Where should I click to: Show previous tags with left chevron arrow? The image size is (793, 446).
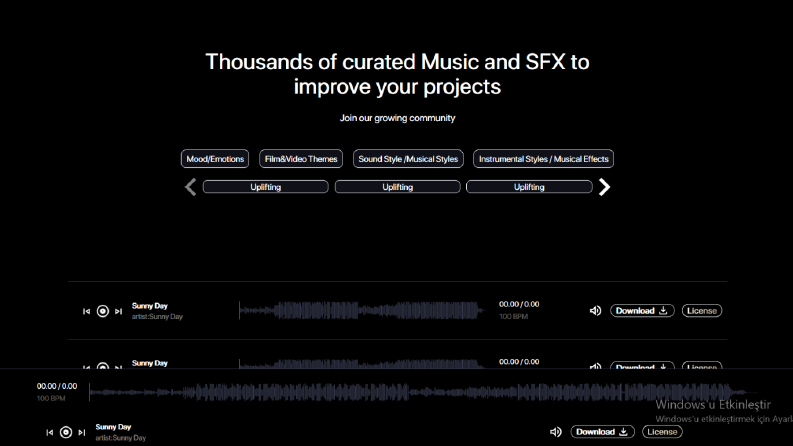(191, 187)
